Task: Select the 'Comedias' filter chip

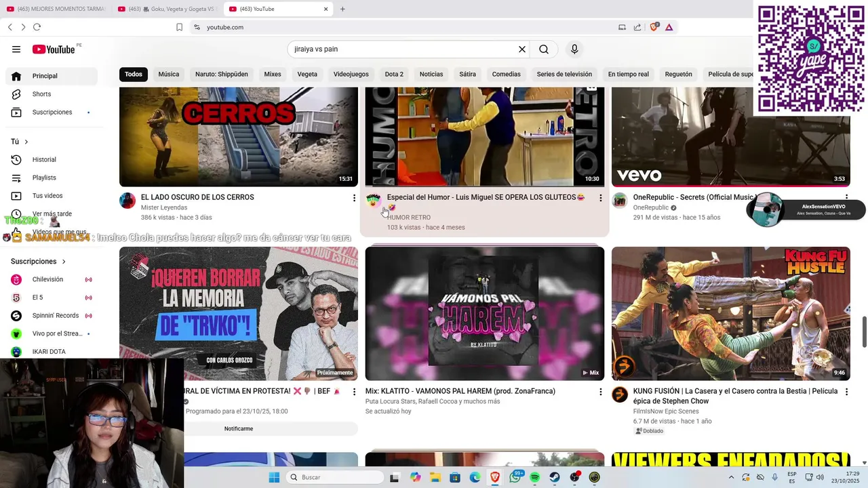Action: (x=507, y=74)
